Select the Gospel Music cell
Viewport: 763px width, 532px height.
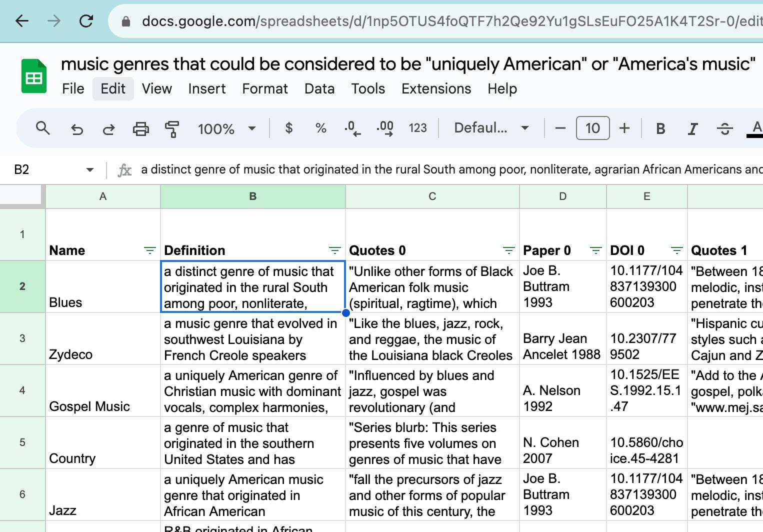tap(103, 390)
